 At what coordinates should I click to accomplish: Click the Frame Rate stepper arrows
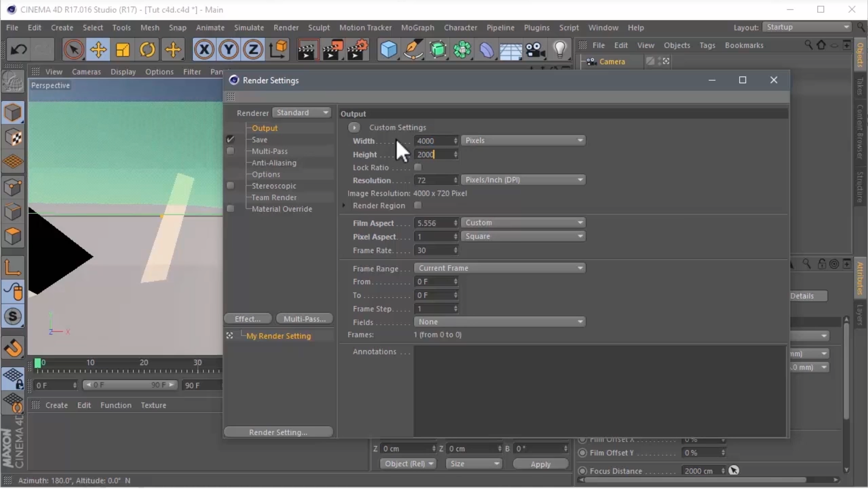click(455, 251)
